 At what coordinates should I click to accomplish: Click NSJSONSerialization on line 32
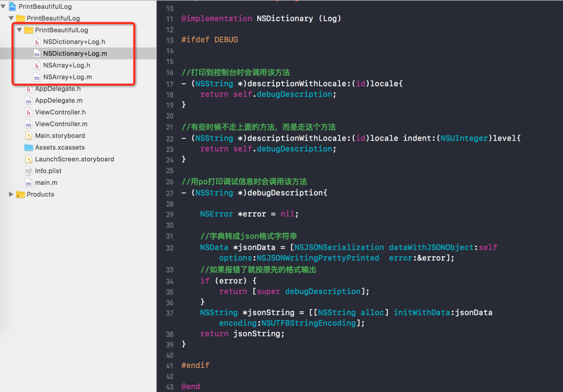point(339,247)
